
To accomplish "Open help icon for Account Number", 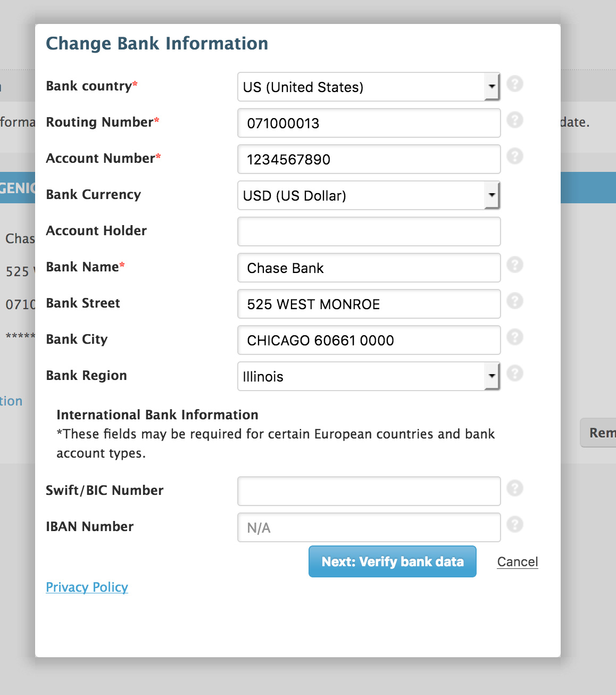I will click(514, 156).
